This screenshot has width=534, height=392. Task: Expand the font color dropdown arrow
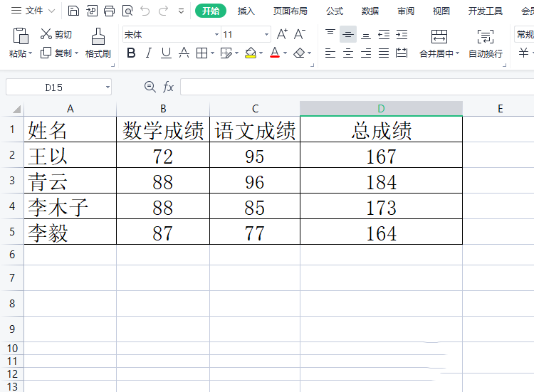(x=285, y=53)
